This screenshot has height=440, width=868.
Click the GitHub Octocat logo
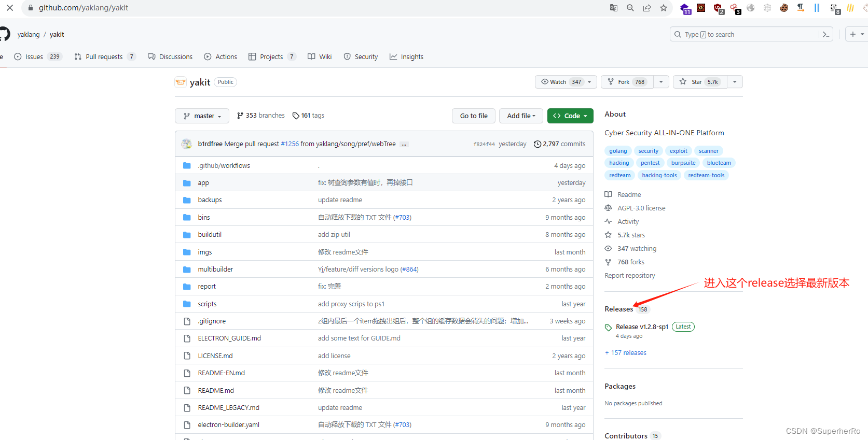point(4,34)
